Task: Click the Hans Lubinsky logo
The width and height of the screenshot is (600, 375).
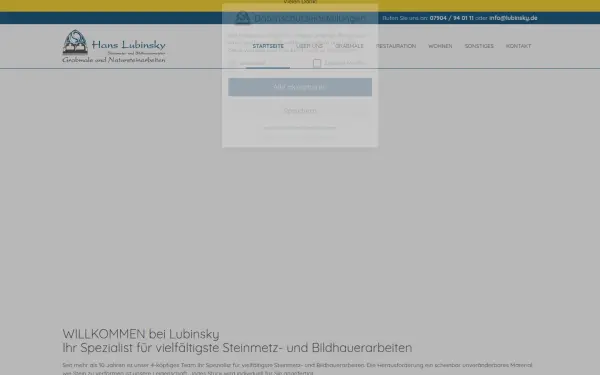Action: pos(114,46)
